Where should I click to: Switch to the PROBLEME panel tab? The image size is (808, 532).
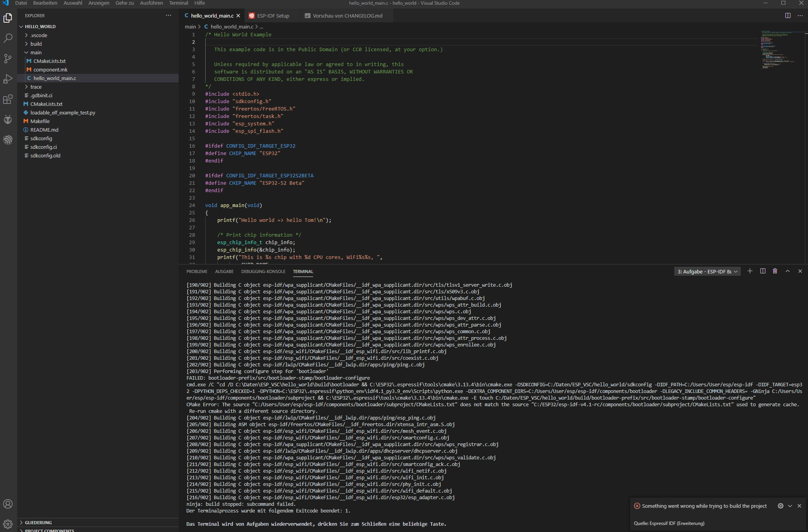[x=197, y=271]
